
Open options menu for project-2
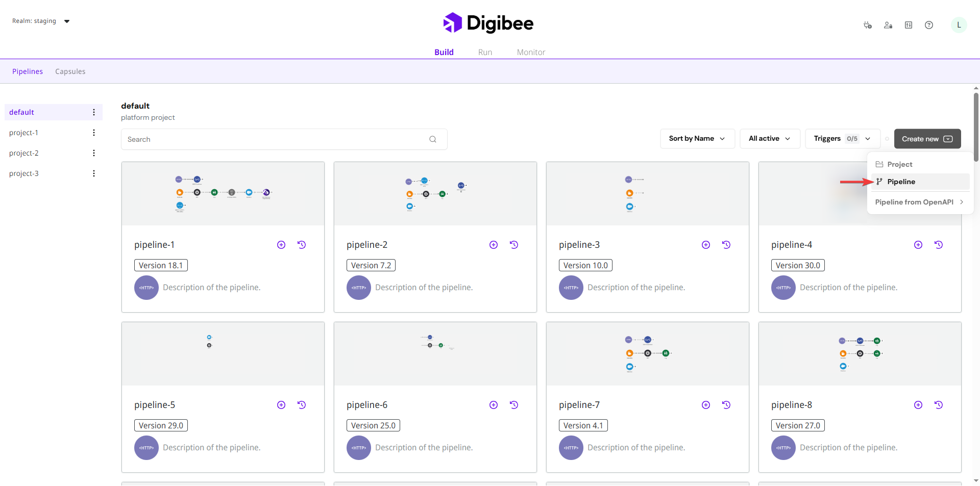[94, 153]
